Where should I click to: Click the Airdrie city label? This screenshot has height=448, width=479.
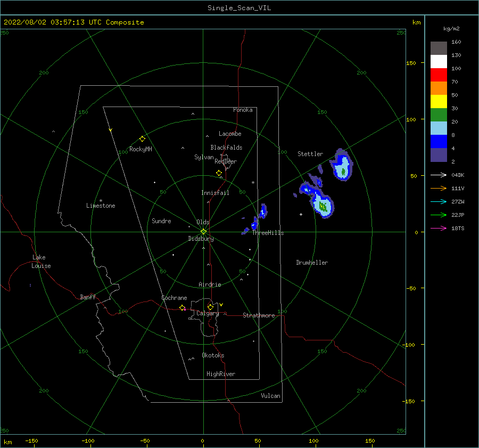point(210,284)
